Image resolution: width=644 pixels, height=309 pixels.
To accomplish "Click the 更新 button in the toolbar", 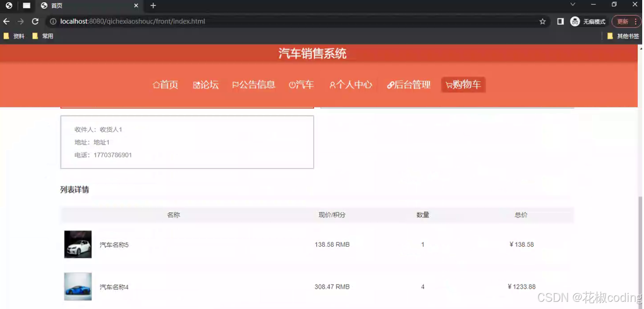I will 623,21.
